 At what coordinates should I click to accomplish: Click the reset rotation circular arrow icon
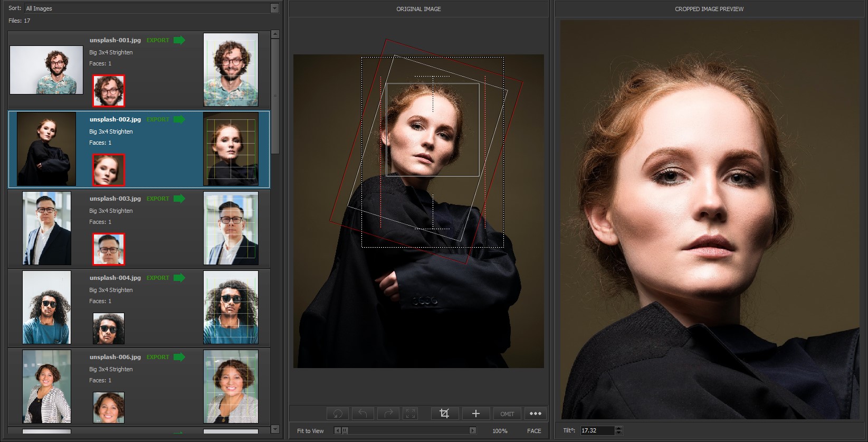338,413
